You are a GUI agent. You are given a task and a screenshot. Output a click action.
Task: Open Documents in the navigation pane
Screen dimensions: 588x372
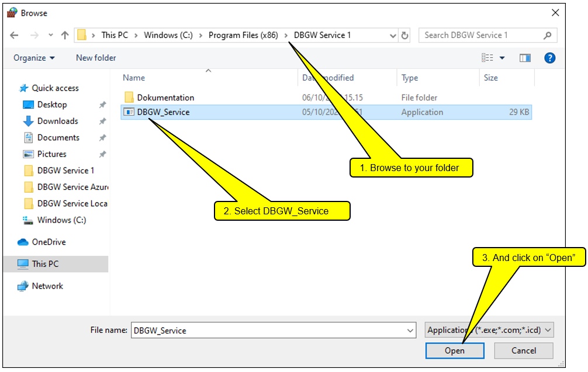(x=58, y=138)
